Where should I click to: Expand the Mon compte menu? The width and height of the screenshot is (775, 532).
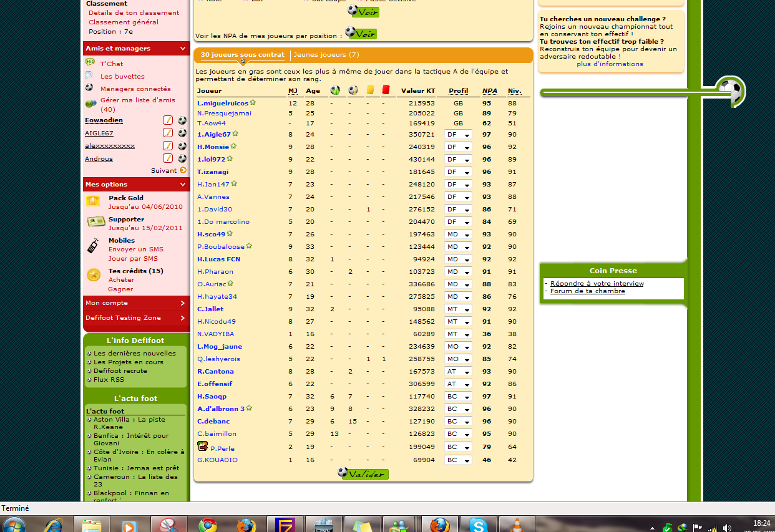coord(136,303)
